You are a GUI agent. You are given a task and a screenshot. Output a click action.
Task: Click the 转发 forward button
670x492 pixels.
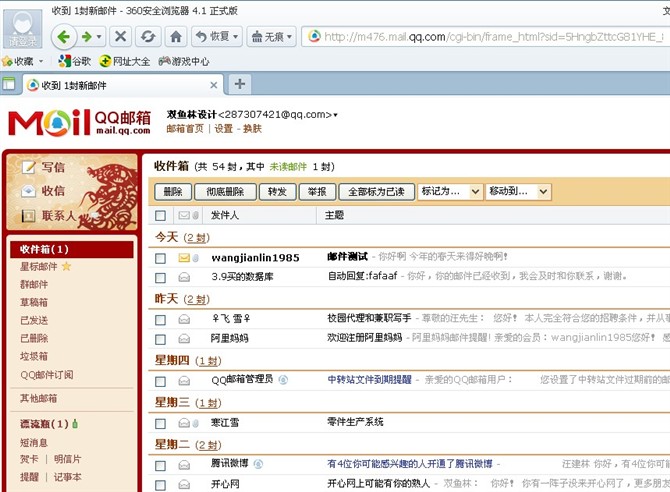(x=277, y=192)
